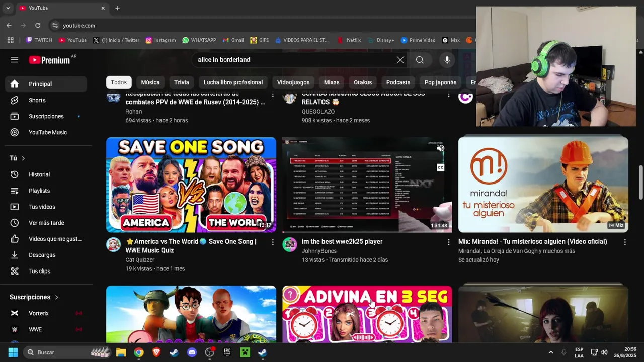Open the Windows Start menu
Viewport: 644px width, 362px height.
click(13, 352)
